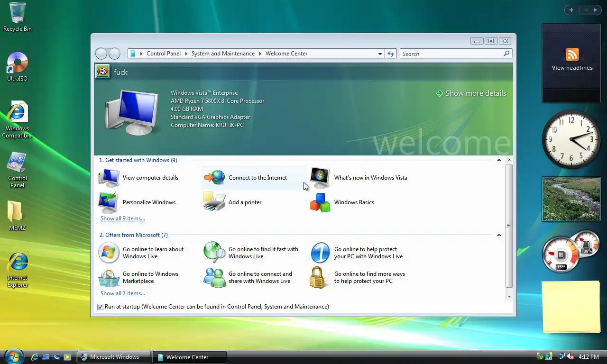This screenshot has width=607, height=364.
Task: Click the analog clock gadget
Action: [571, 139]
